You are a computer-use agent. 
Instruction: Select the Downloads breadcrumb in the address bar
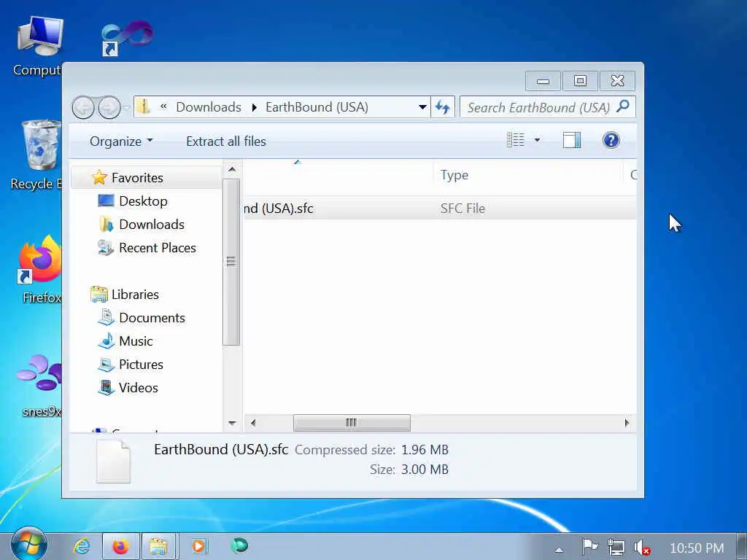pyautogui.click(x=209, y=107)
